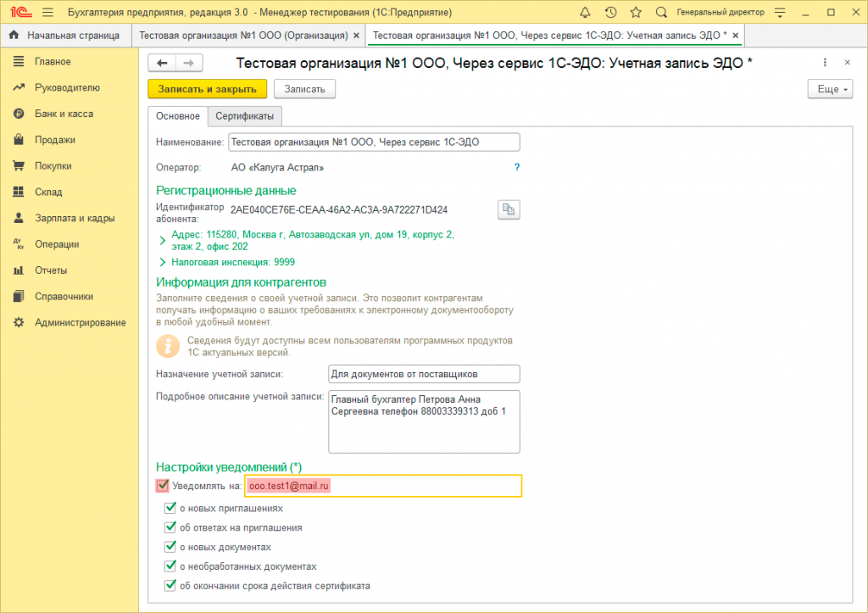
Task: Click the Адрес: 115280 Москва link
Action: [313, 240]
